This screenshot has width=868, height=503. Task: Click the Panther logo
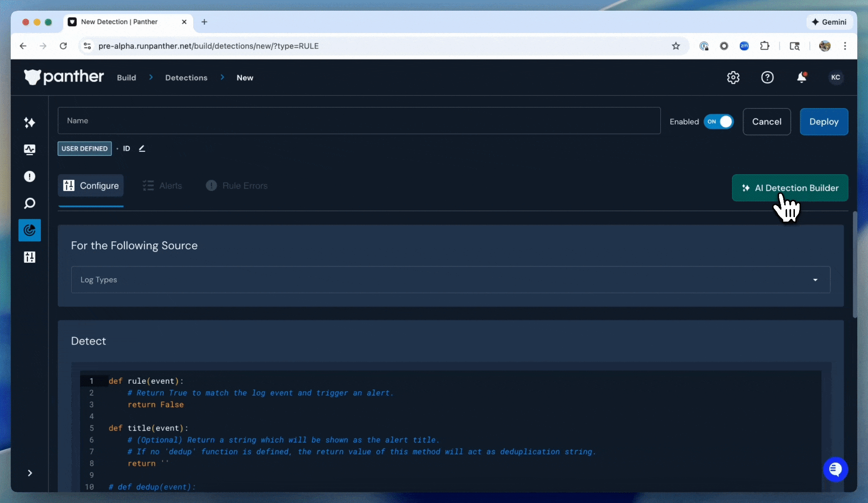[x=64, y=77]
